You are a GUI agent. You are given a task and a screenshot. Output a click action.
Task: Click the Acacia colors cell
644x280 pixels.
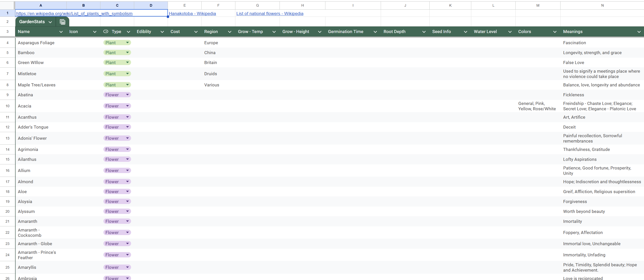(537, 106)
